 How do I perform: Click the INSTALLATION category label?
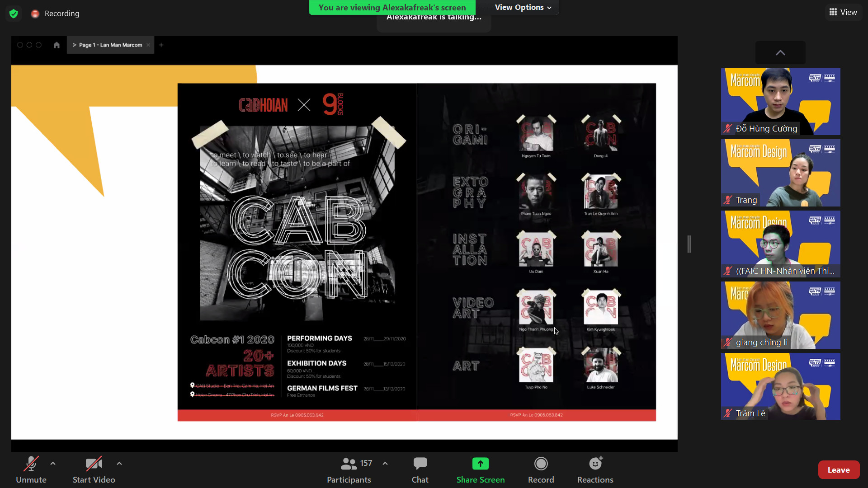[470, 249]
